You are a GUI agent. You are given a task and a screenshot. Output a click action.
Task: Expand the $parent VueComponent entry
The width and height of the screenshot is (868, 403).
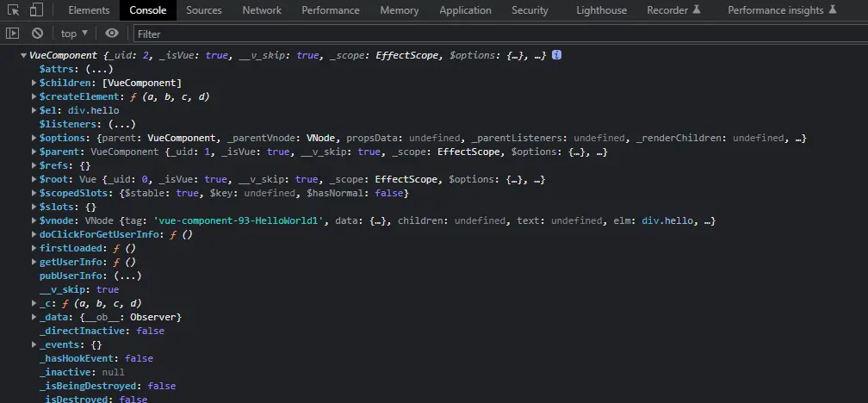pos(34,152)
